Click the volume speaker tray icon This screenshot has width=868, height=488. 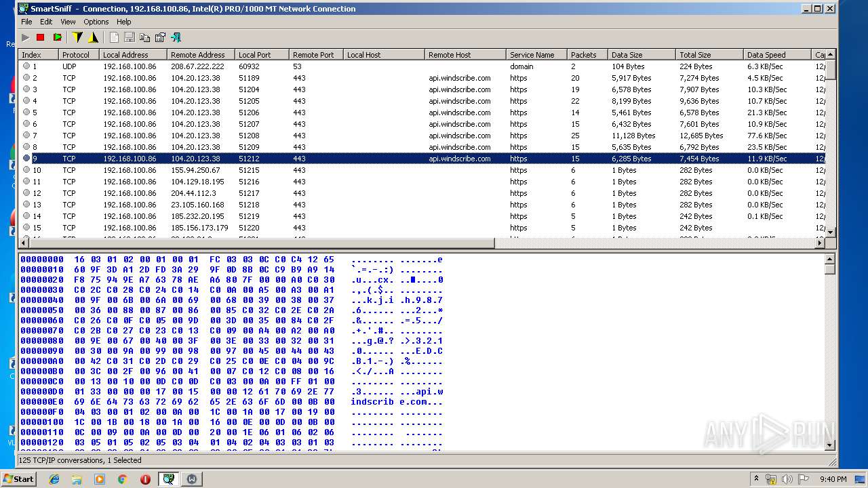786,479
